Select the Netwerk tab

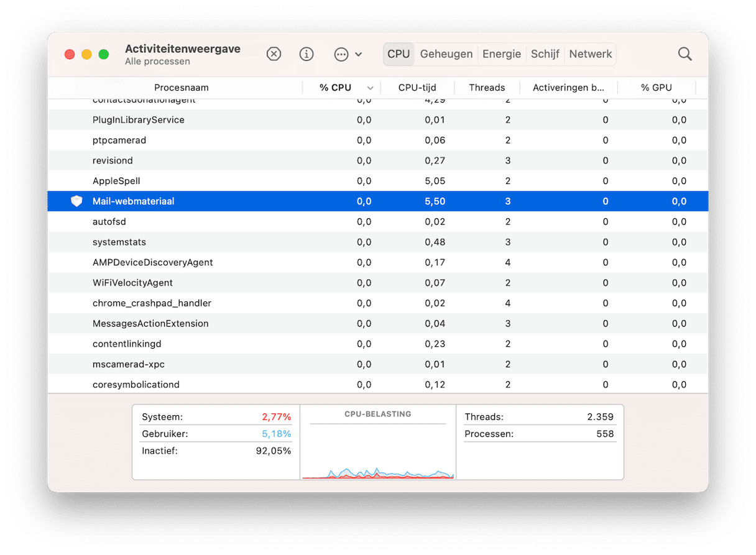point(590,54)
